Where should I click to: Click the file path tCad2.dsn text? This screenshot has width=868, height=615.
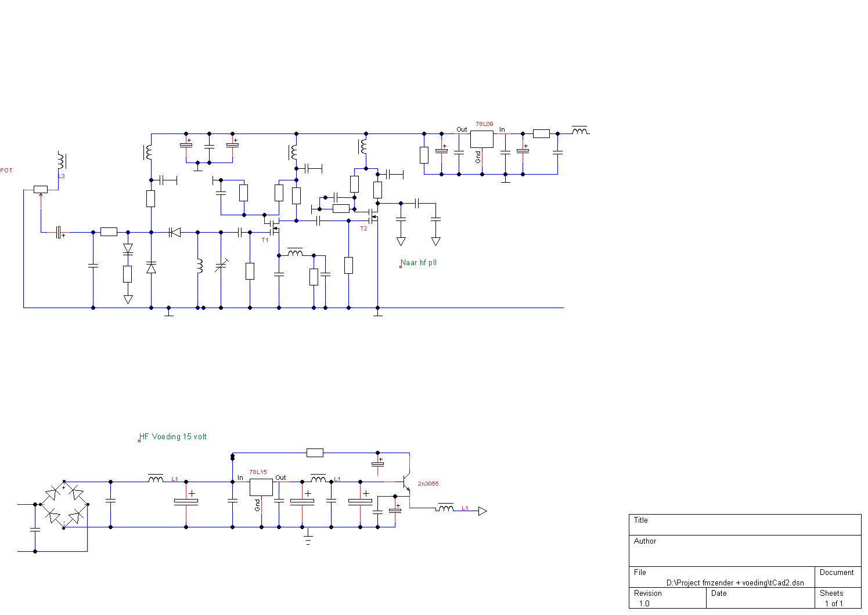coord(735,583)
